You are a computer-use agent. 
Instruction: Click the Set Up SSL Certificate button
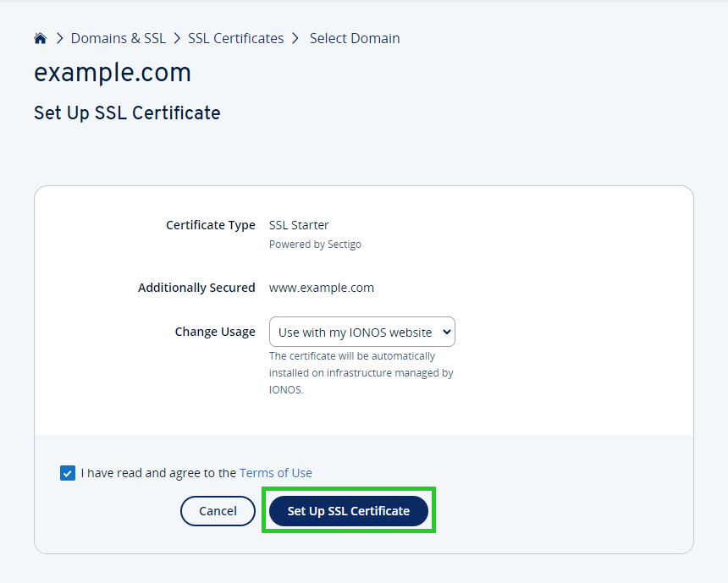[348, 511]
